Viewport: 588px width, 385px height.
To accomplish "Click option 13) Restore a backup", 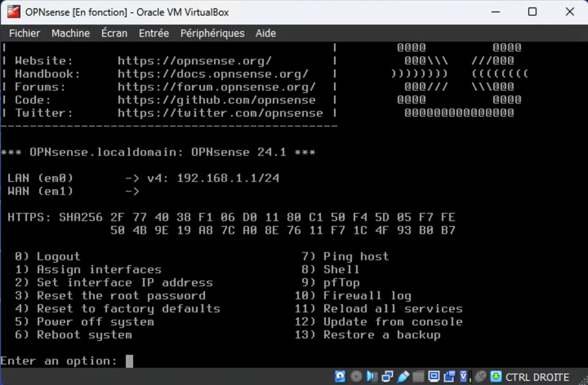I will point(367,335).
